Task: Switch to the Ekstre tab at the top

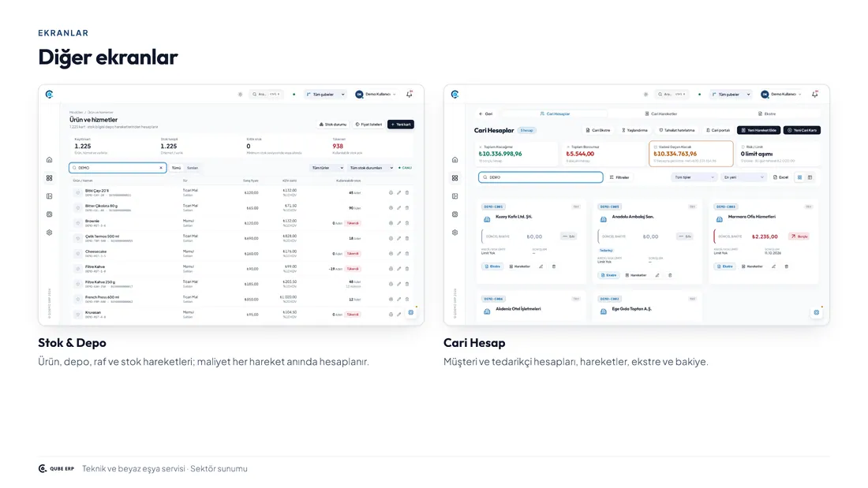Action: (x=767, y=114)
